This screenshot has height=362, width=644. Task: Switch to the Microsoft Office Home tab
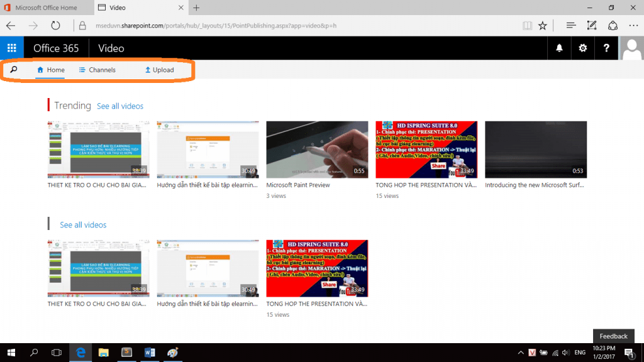47,8
